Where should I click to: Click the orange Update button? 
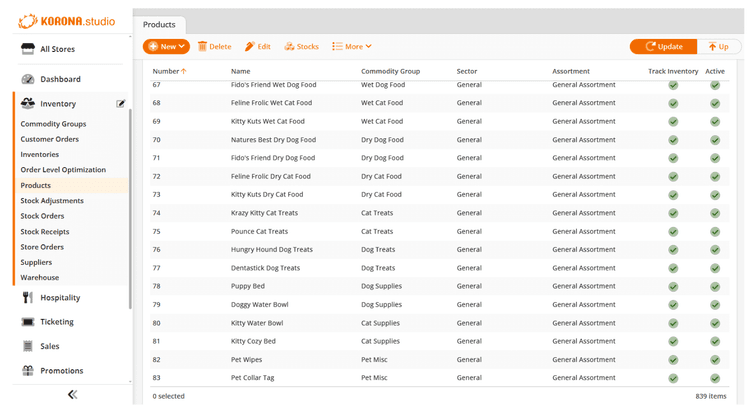pos(663,46)
